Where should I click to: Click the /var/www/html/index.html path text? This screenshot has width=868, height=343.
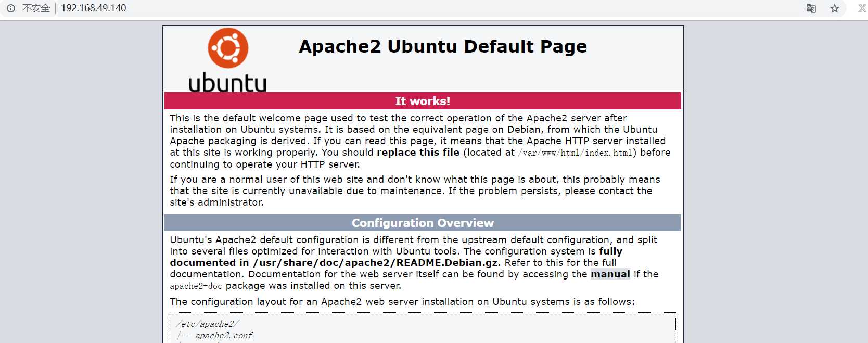[575, 153]
